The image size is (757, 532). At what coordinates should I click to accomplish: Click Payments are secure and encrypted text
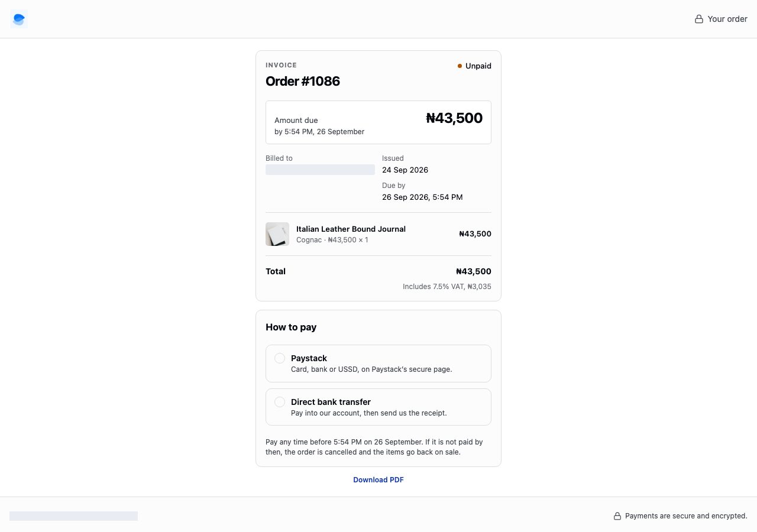[x=686, y=516]
